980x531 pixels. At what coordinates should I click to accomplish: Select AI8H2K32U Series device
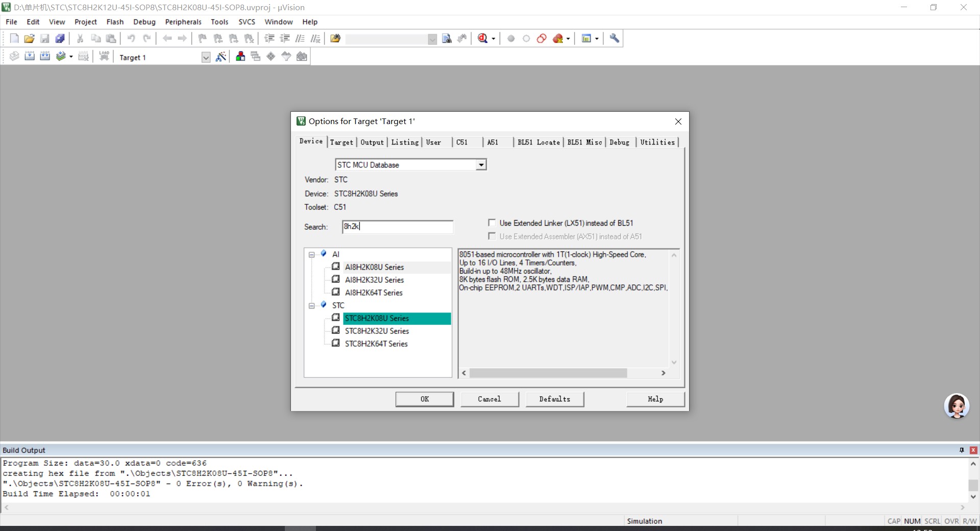374,280
